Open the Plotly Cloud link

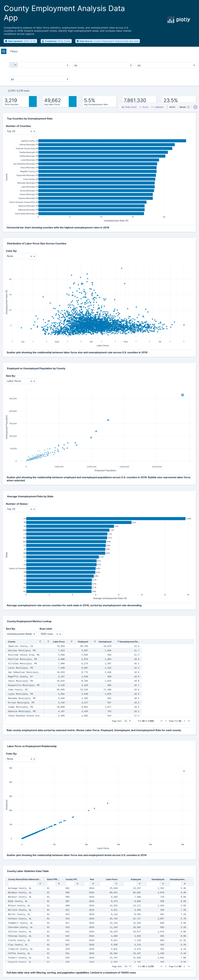click(x=129, y=107)
